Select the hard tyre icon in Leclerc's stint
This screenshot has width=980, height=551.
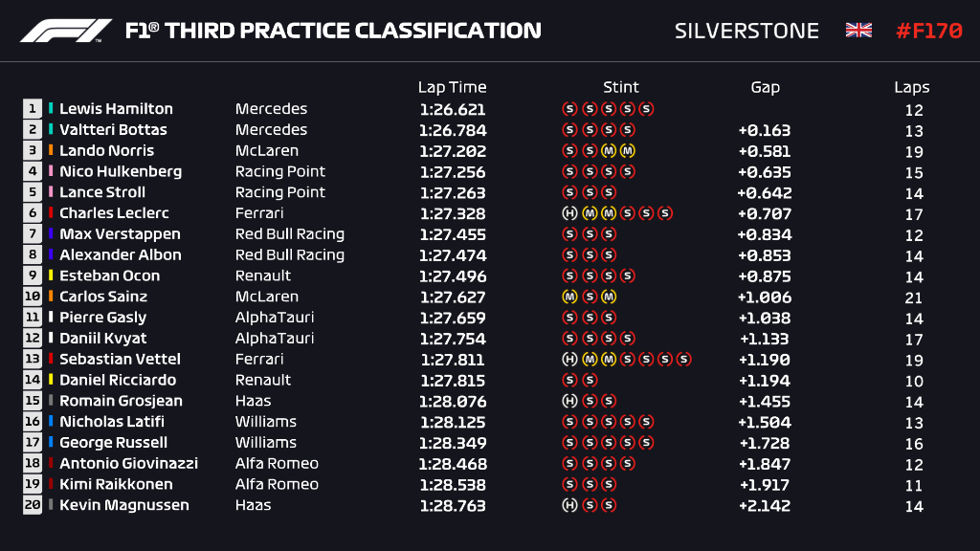tap(569, 213)
